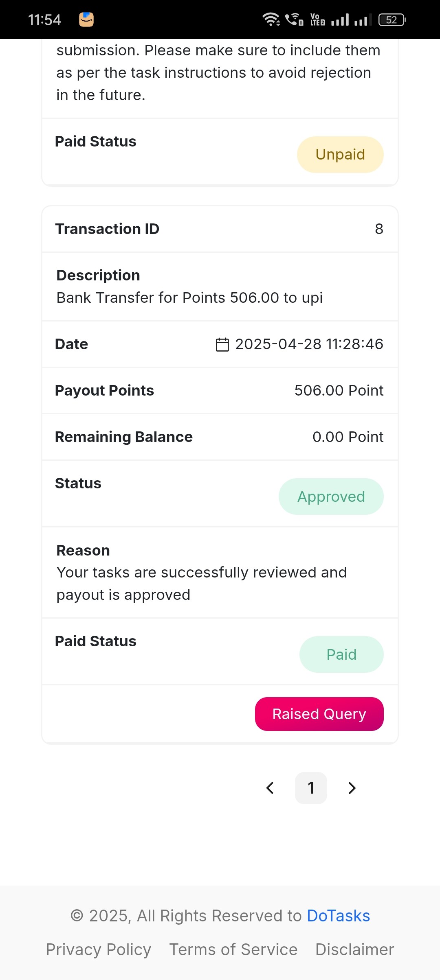Select page 1 in pagination

pos(311,788)
